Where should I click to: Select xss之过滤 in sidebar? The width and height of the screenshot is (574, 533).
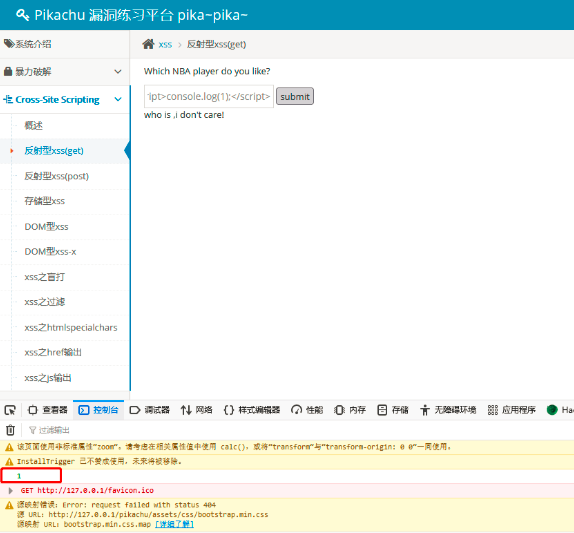(44, 302)
